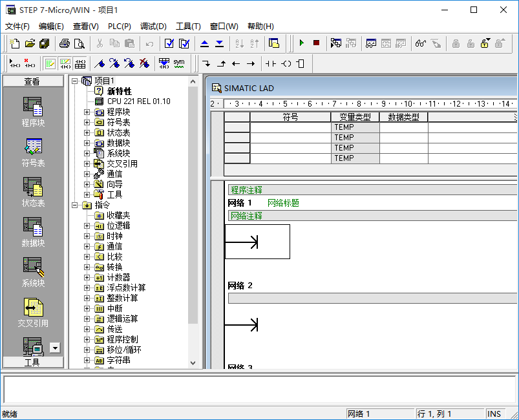
Task: Set PLC to STOP with red square
Action: point(317,43)
